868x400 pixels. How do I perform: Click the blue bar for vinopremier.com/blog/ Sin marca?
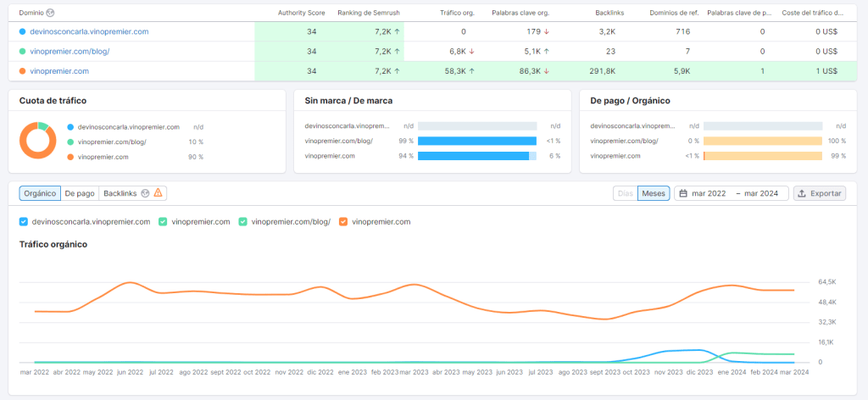477,141
